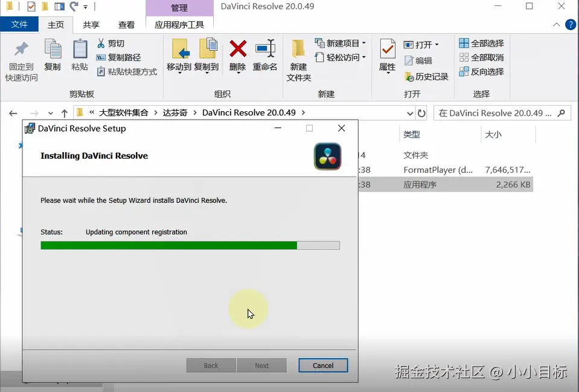Open the Easy access (轻松访问) dropdown

pos(340,57)
